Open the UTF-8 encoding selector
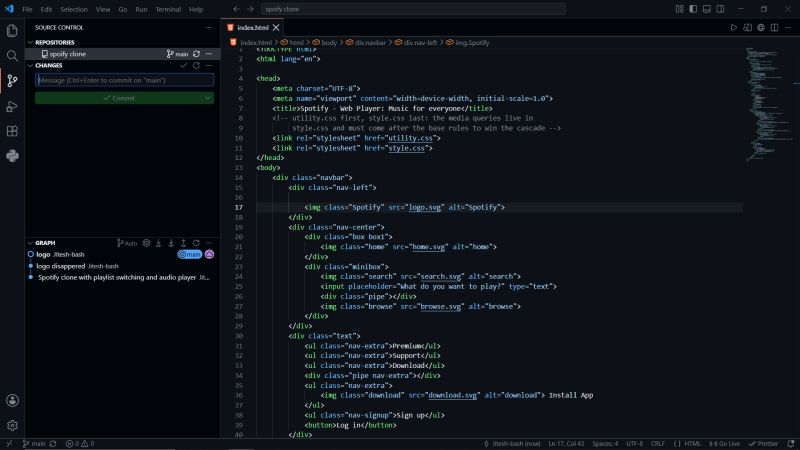 click(634, 443)
